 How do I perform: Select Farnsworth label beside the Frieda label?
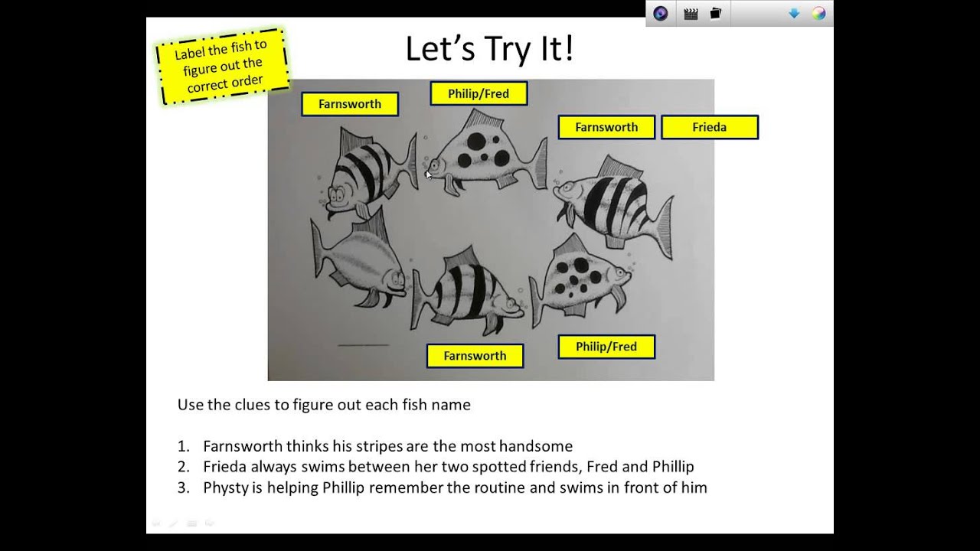tap(606, 127)
